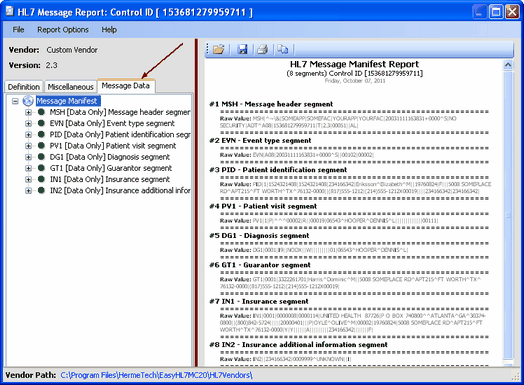Click the report date 'Friday, October 07, 2011'
This screenshot has width=524, height=385.
pyautogui.click(x=355, y=81)
